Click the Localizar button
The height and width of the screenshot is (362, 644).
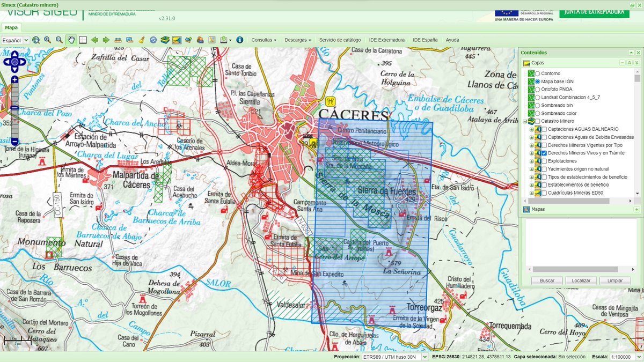581,280
